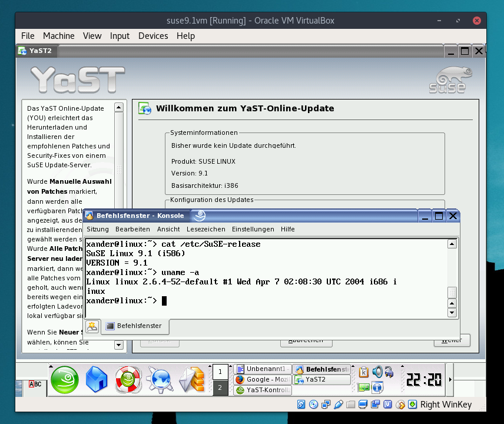Activate the Befehlsfenster taskbar entry
Screen dimensions: 504x424
click(x=321, y=369)
